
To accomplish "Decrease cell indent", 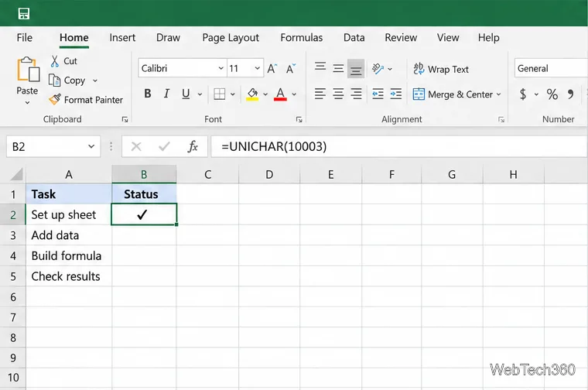I will click(x=378, y=94).
